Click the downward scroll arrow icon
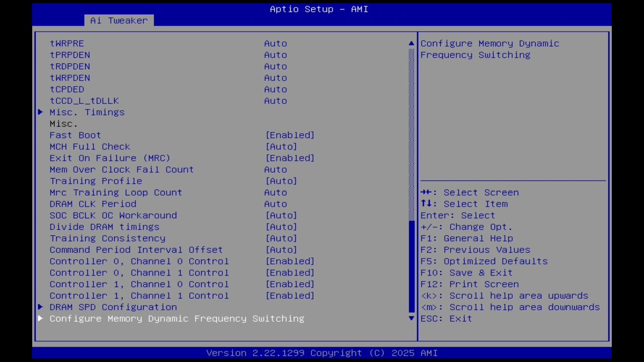Screen dimensions: 644x362 pos(411,318)
